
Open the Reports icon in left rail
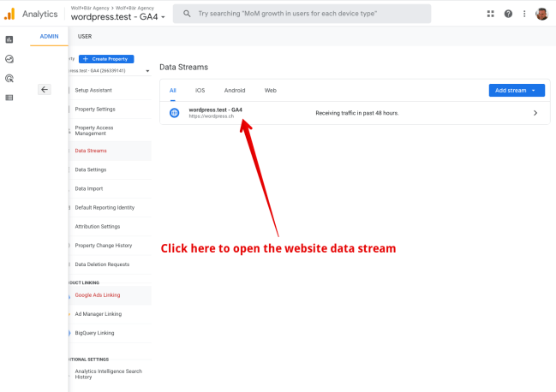(9, 39)
